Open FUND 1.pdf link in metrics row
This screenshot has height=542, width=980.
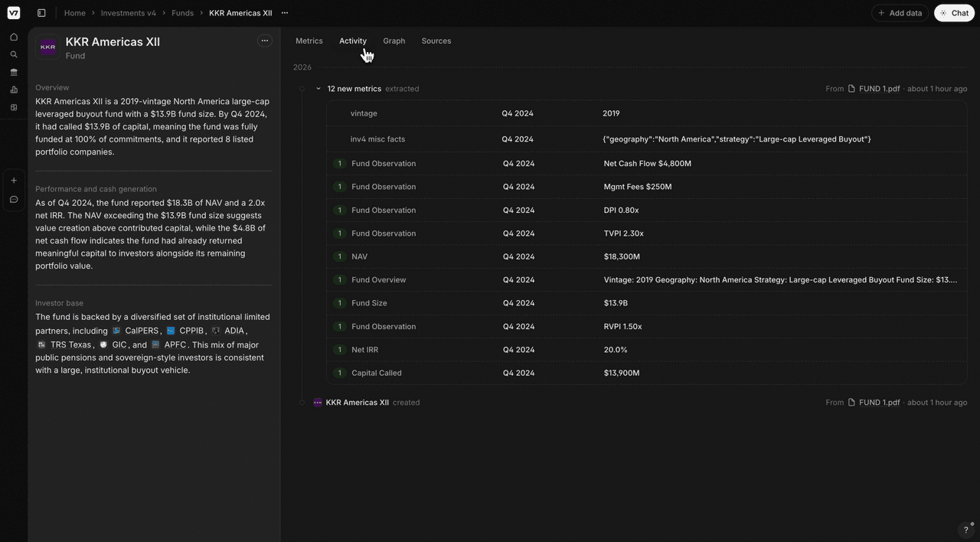coord(880,89)
